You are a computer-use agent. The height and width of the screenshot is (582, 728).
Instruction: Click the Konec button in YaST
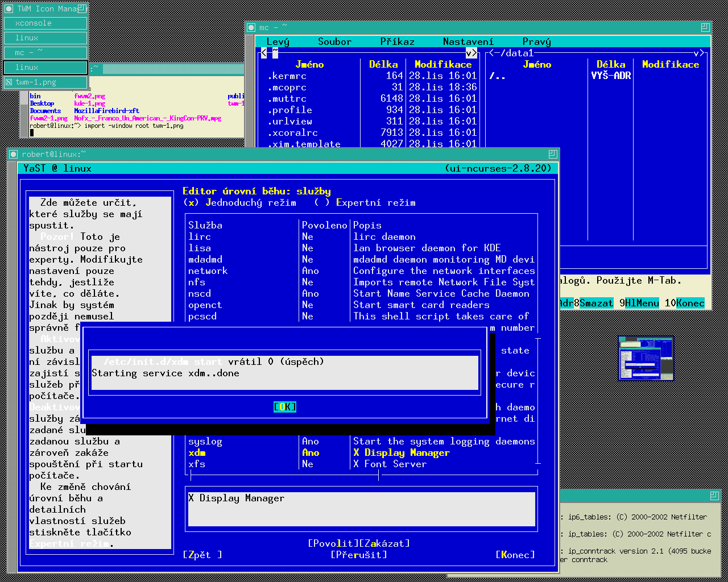(515, 555)
